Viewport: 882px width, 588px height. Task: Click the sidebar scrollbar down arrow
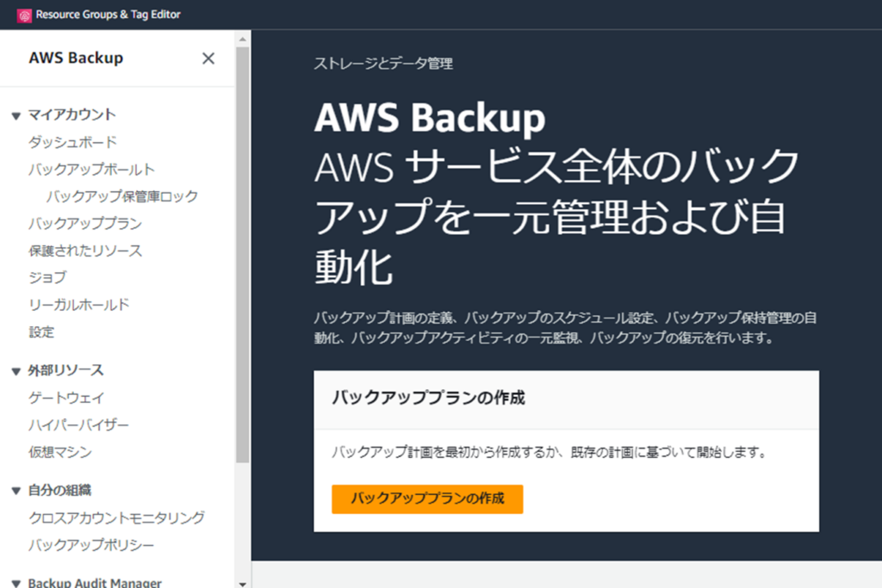click(242, 584)
